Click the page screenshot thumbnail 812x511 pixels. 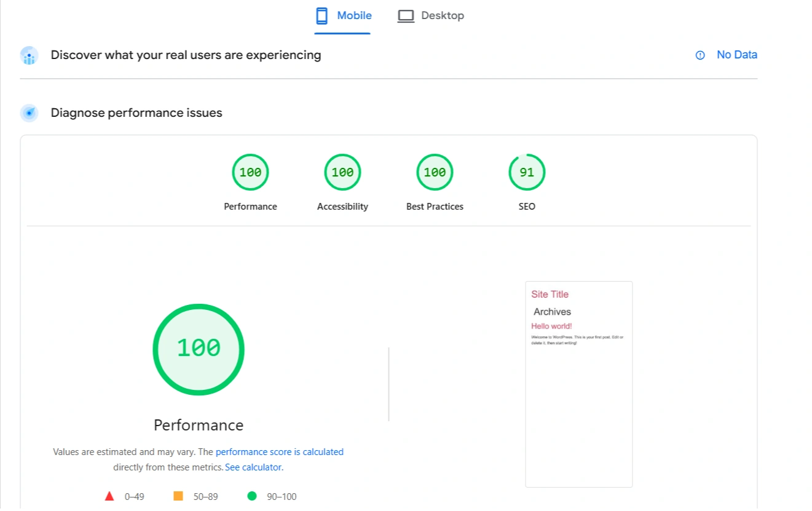pos(578,384)
